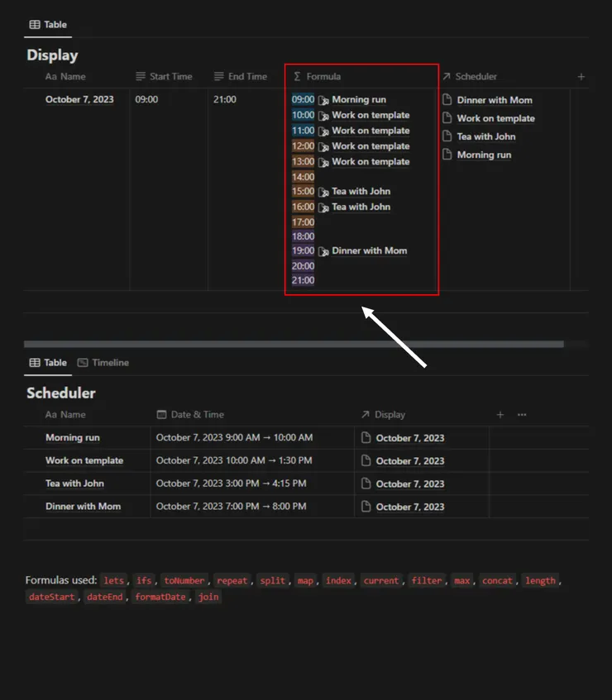The height and width of the screenshot is (700, 612).
Task: Click the Timeline view icon
Action: click(83, 363)
